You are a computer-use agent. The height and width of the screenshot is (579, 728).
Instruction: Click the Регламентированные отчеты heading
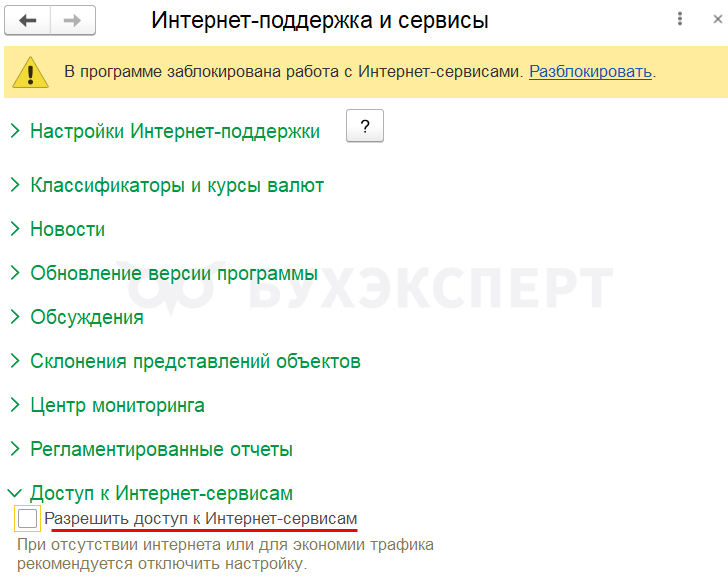[162, 449]
